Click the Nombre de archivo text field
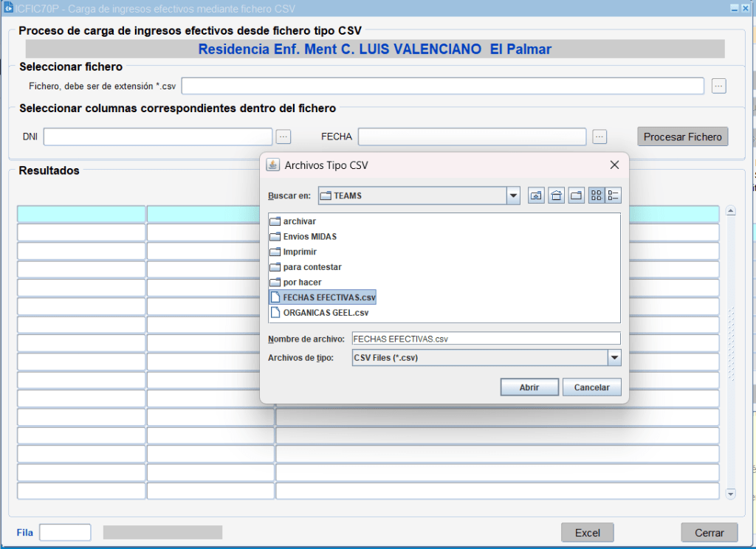756x549 pixels. coord(486,339)
